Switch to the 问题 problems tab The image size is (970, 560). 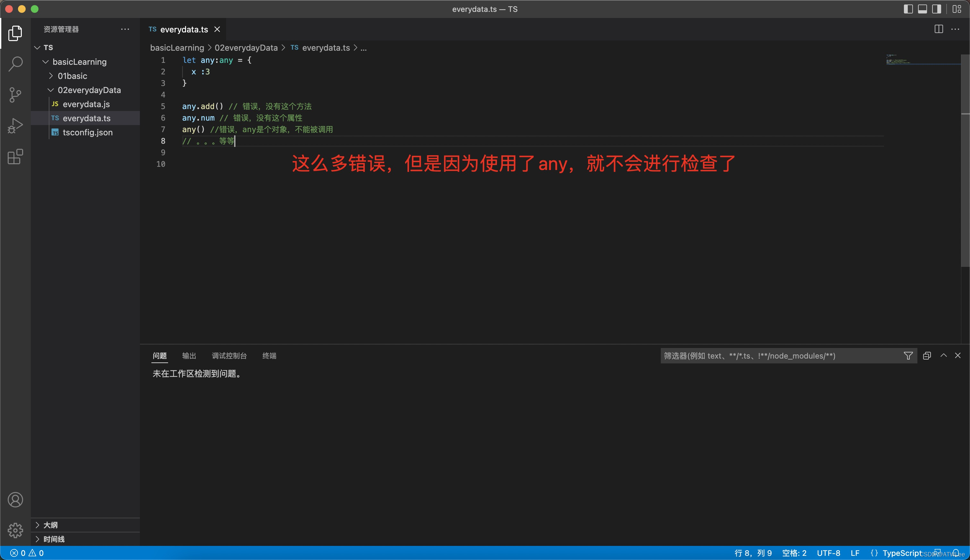[160, 356]
